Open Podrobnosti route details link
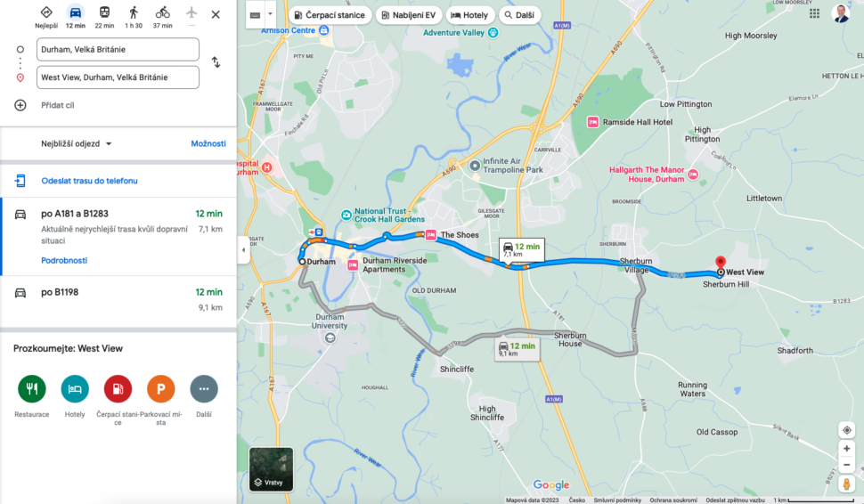 (64, 261)
